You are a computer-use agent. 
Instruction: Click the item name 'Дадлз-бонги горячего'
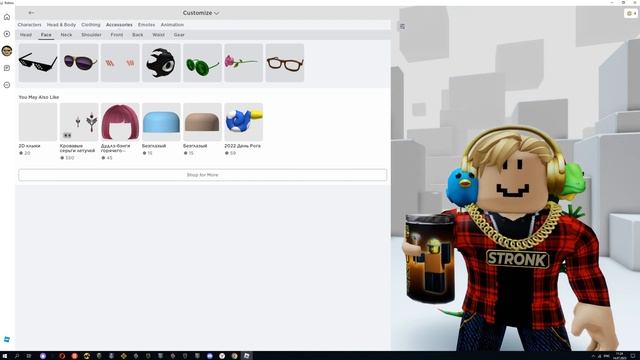point(116,148)
